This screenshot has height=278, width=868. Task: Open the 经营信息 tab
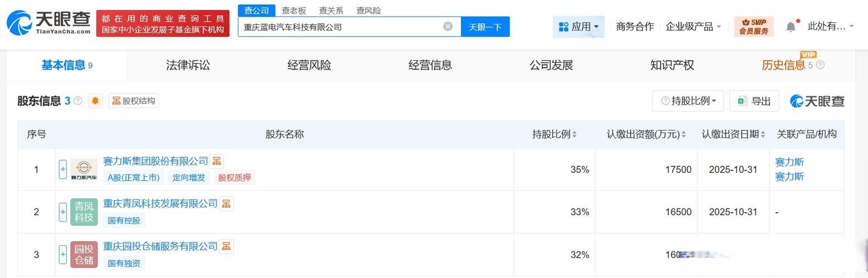pos(430,65)
